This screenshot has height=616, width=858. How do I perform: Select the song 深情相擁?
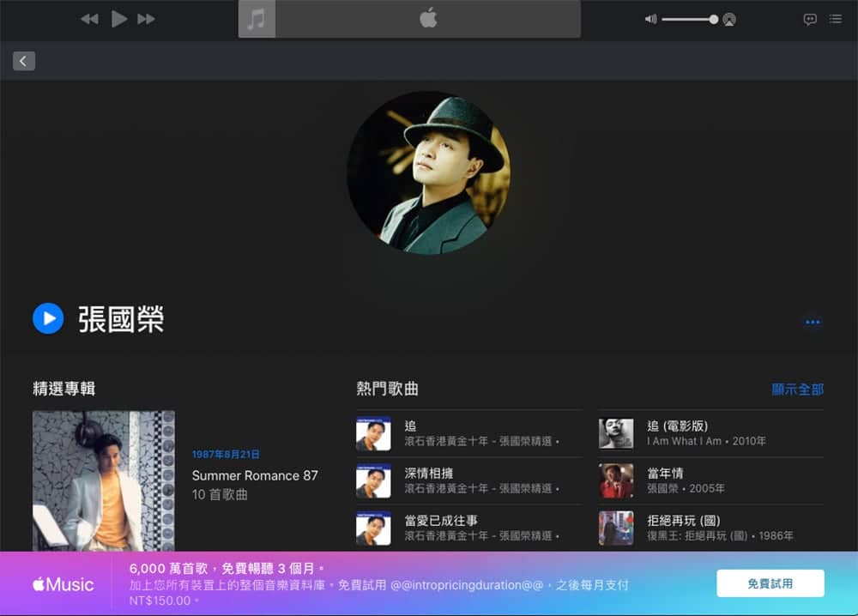point(469,480)
